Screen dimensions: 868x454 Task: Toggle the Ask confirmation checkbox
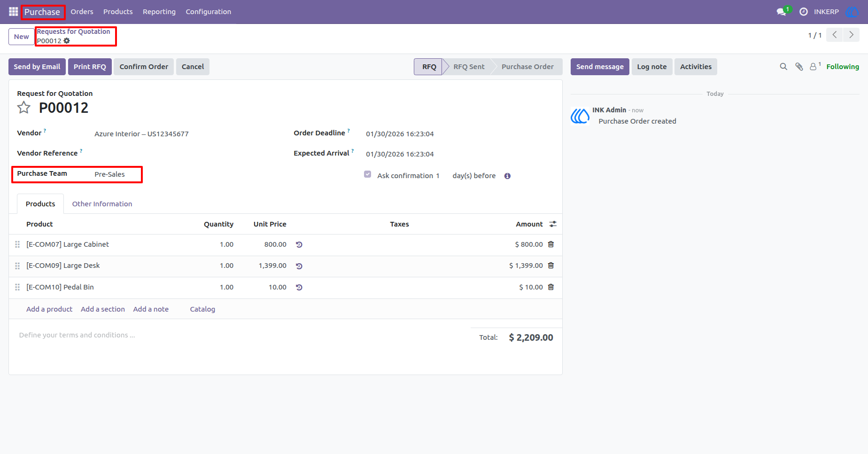[x=368, y=174]
